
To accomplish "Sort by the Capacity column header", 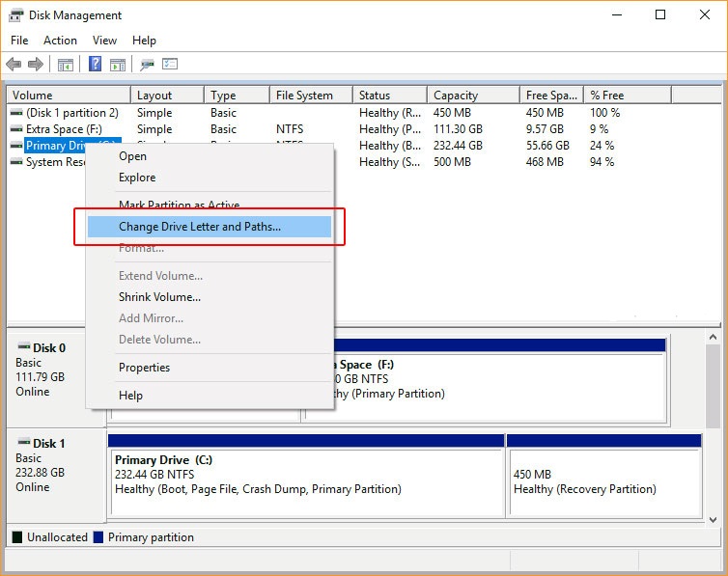I will click(x=456, y=96).
